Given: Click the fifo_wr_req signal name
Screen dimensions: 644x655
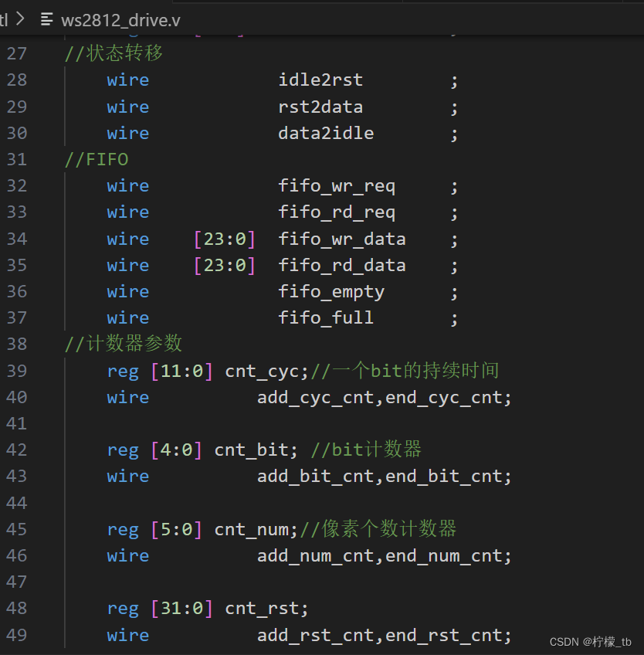Looking at the screenshot, I should click(337, 185).
